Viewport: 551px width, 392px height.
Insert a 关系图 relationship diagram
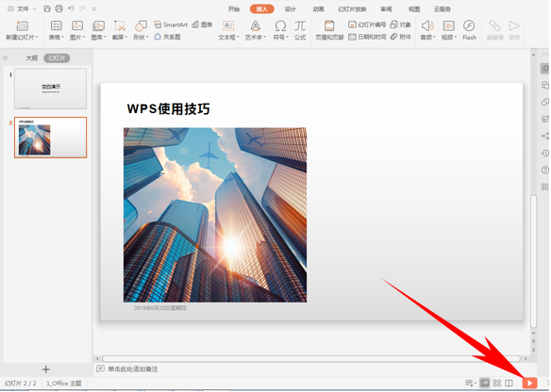(x=167, y=37)
